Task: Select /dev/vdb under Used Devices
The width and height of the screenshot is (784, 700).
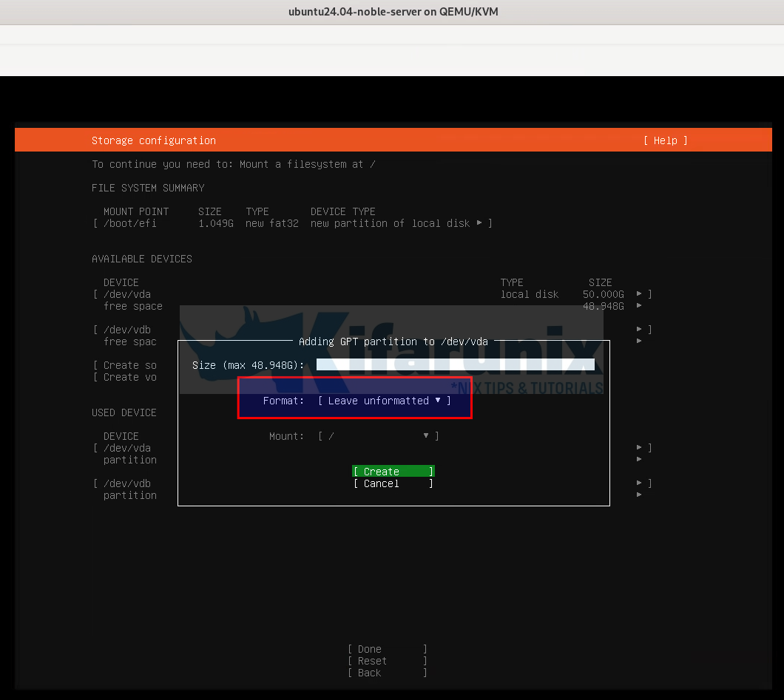Action: tap(127, 483)
